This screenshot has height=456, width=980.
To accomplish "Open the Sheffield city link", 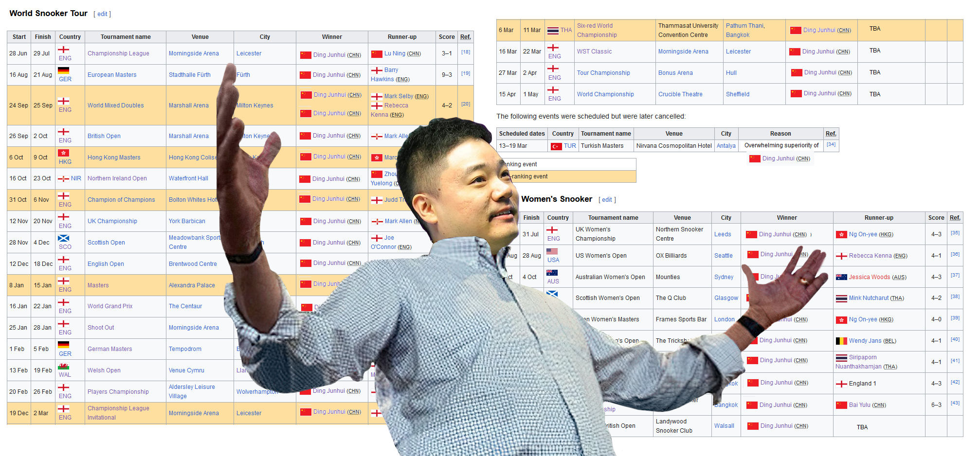I will [x=738, y=94].
